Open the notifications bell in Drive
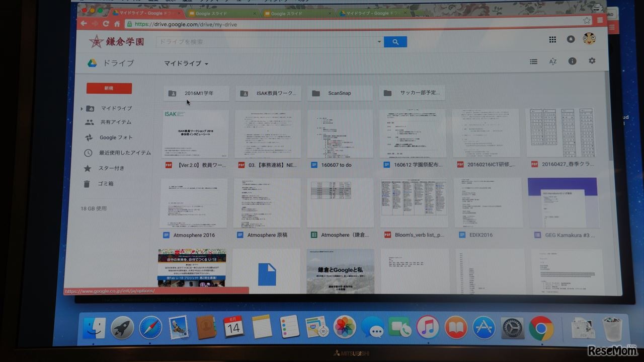Image resolution: width=644 pixels, height=362 pixels. click(x=571, y=39)
